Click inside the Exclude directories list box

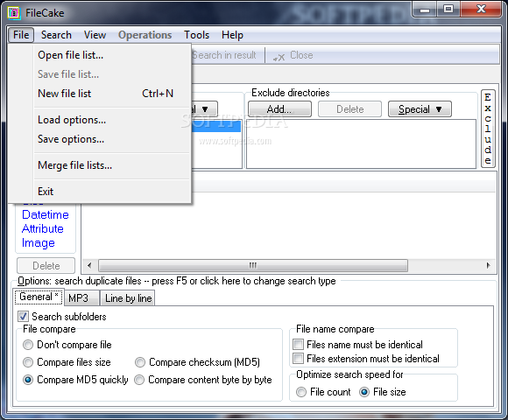(361, 144)
